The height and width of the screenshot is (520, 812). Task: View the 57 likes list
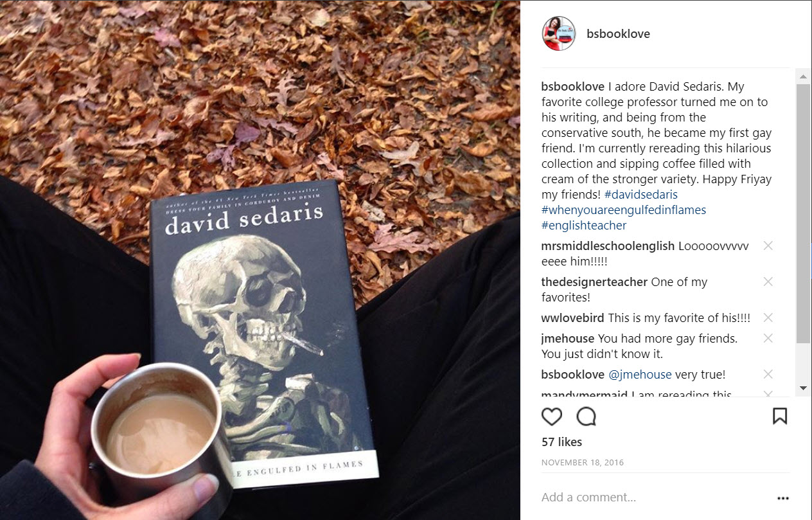pyautogui.click(x=561, y=442)
